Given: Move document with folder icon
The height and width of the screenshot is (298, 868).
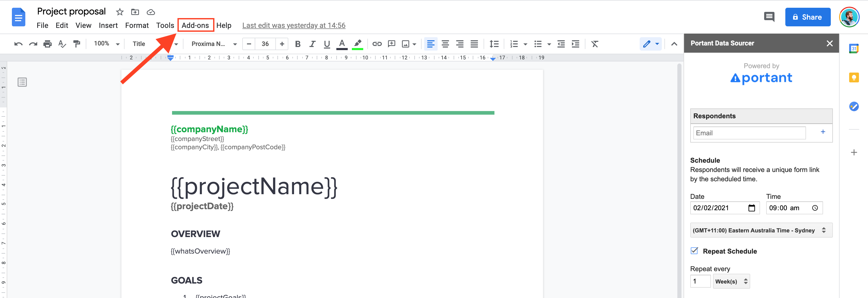Looking at the screenshot, I should tap(135, 12).
